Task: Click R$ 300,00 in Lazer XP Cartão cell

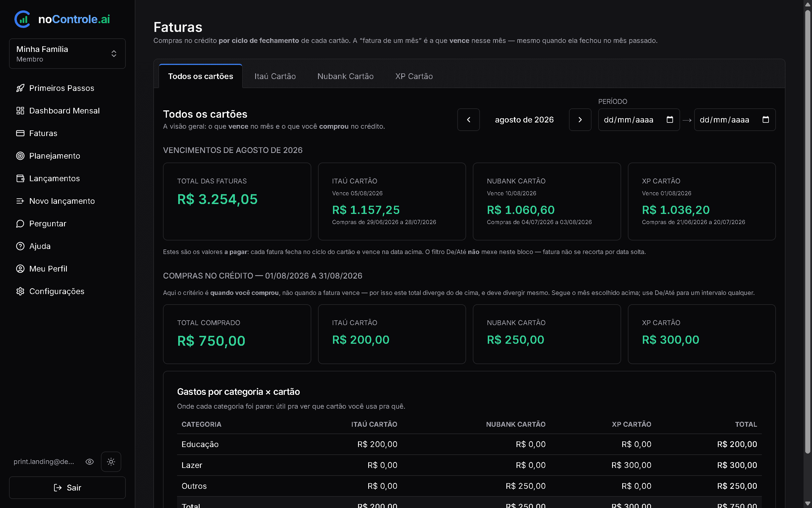Action: [631, 465]
